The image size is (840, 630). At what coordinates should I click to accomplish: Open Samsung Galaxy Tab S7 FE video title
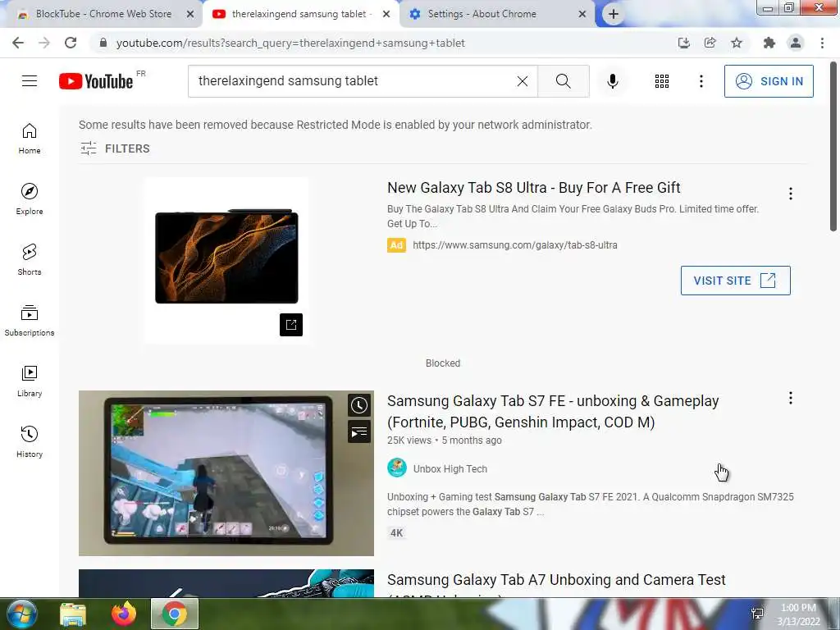click(x=553, y=412)
